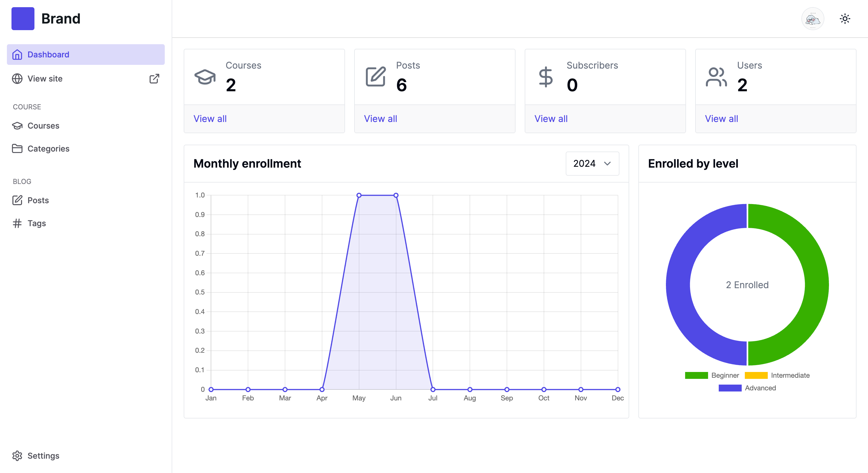Click the hash icon next to Tags
This screenshot has height=473, width=868.
point(17,223)
